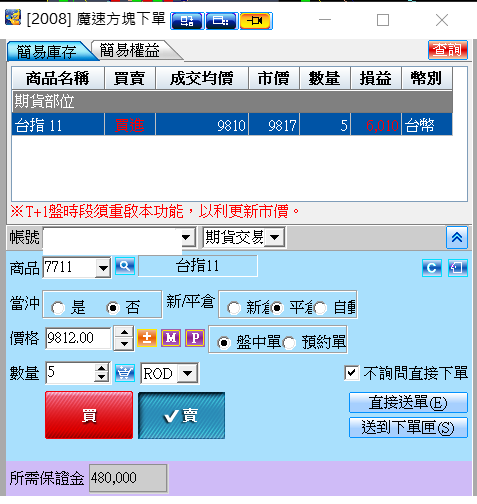Select the 台指 11 position row
The height and width of the screenshot is (504, 477).
pos(232,125)
